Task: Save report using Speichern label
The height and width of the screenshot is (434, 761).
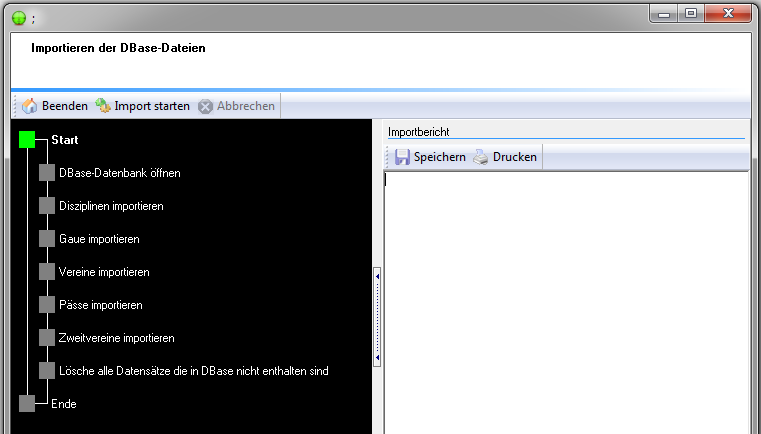Action: (x=440, y=157)
